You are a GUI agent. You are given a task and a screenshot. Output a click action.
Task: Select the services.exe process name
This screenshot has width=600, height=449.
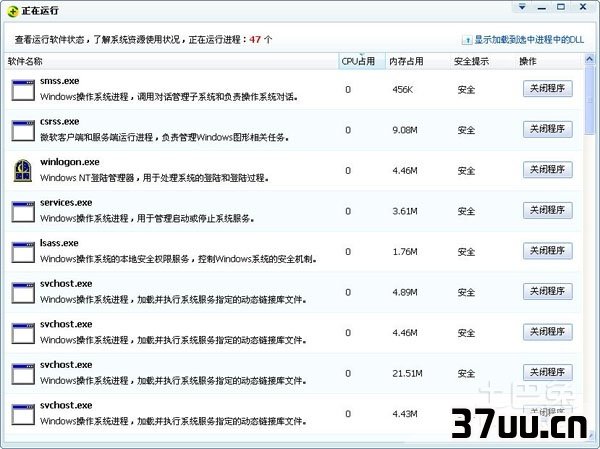[66, 203]
